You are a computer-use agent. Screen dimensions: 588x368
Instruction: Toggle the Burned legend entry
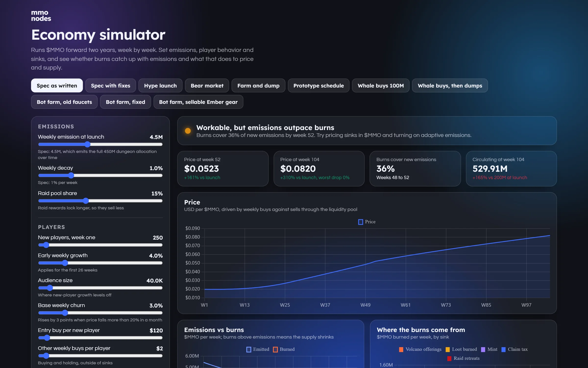(x=284, y=349)
